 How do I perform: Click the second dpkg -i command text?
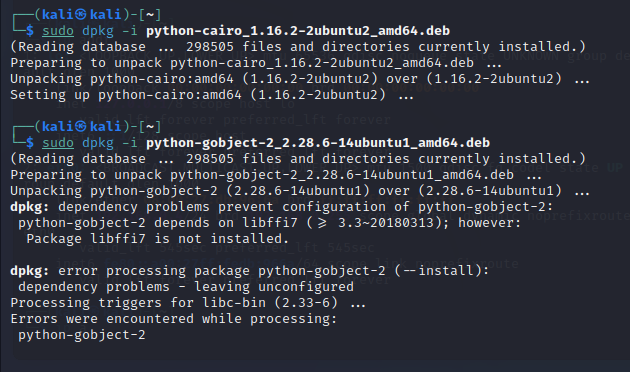[x=110, y=143]
